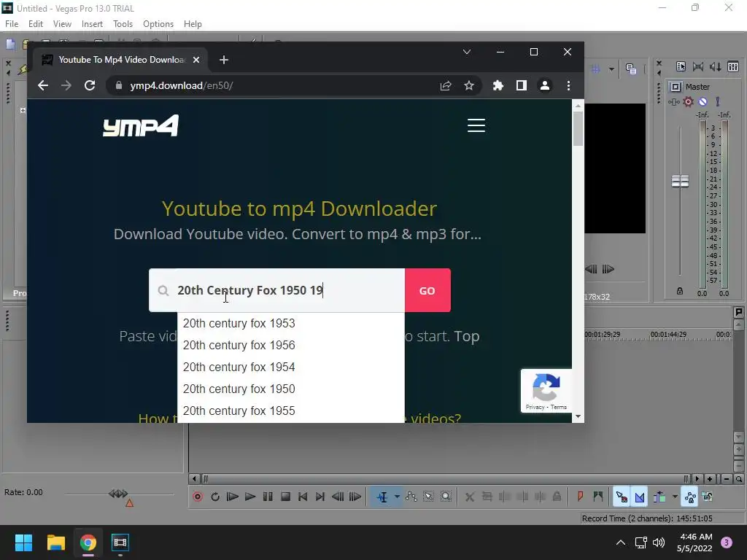Image resolution: width=747 pixels, height=560 pixels.
Task: Click the ymp4 logo
Action: coord(141,125)
